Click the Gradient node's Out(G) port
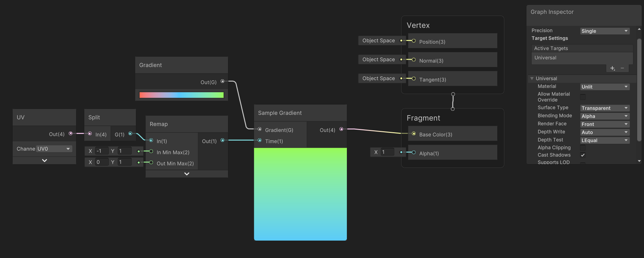 pyautogui.click(x=222, y=81)
